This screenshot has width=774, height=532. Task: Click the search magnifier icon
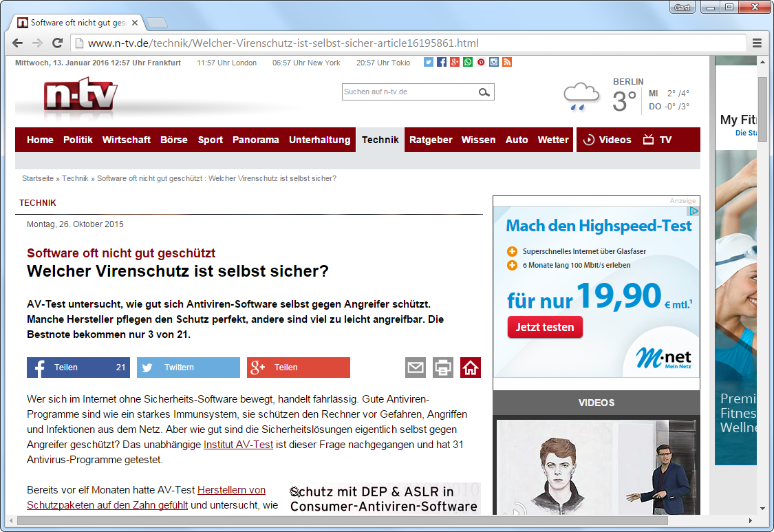[484, 92]
